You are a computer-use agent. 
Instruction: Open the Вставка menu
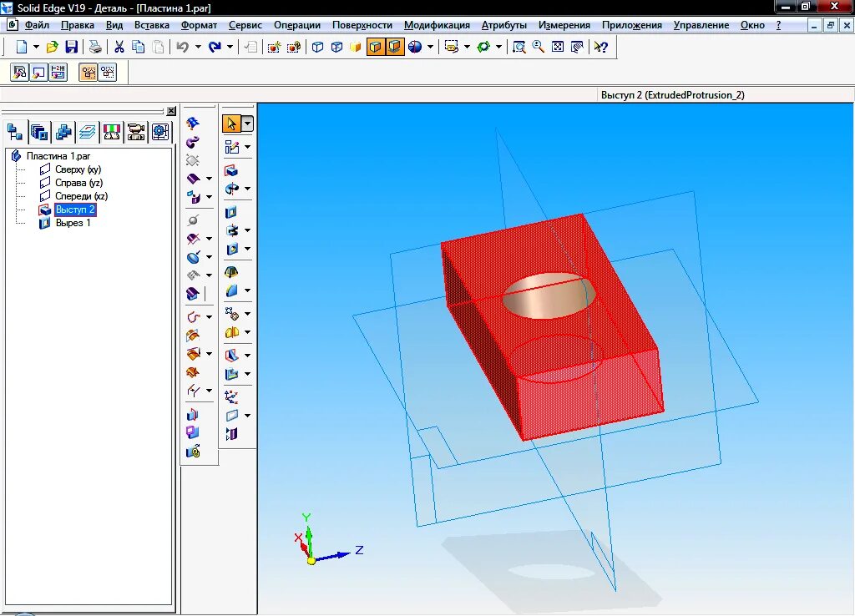tap(152, 25)
